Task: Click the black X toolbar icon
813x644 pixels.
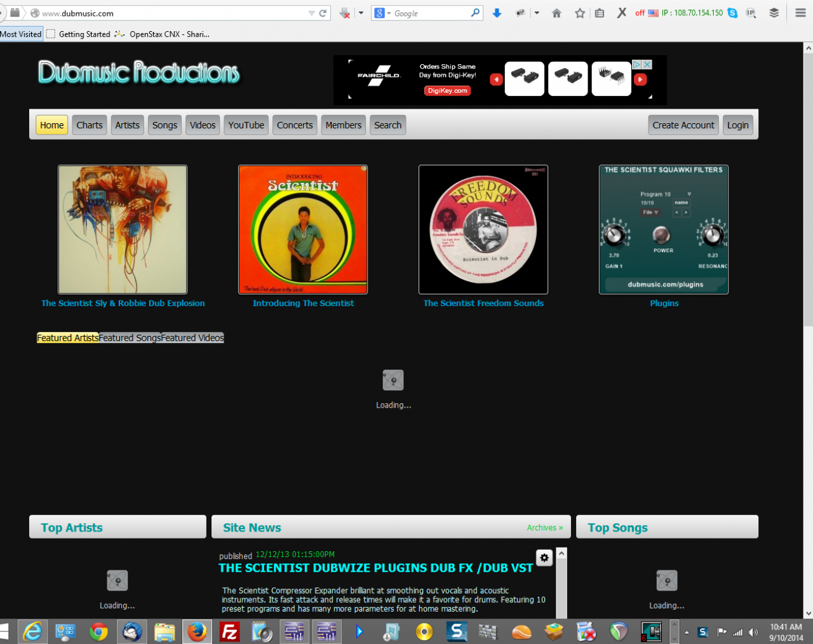Action: pyautogui.click(x=622, y=13)
